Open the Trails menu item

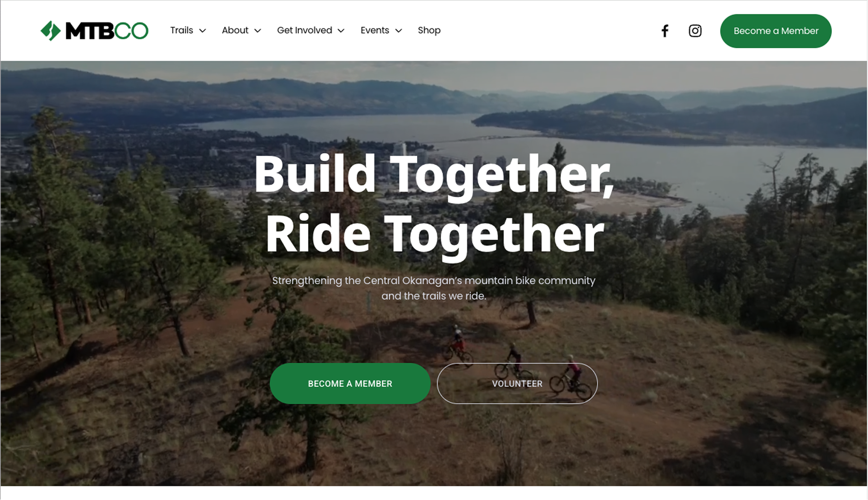(x=182, y=30)
